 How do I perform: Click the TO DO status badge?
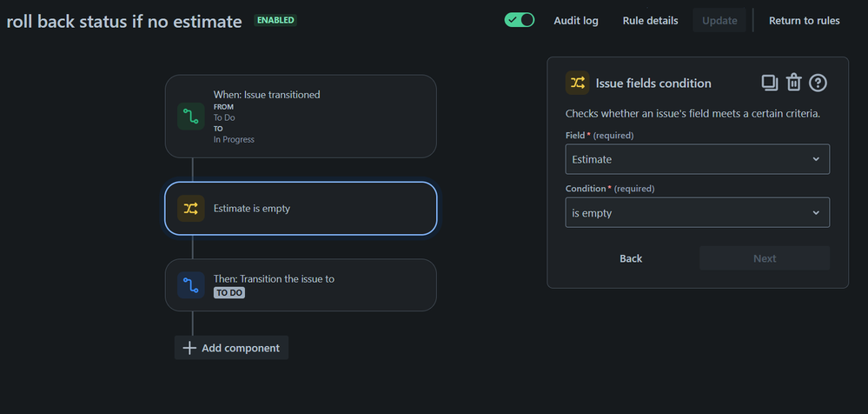coord(229,292)
